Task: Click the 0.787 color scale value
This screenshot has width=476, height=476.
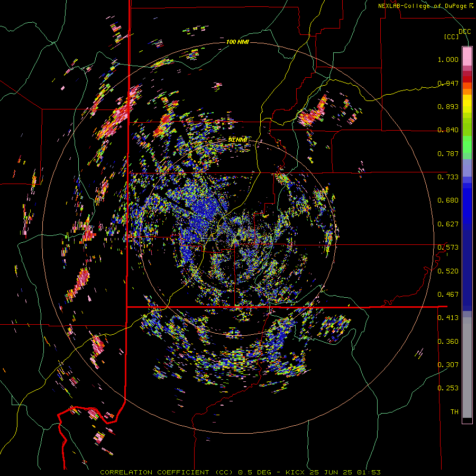Action: pyautogui.click(x=448, y=153)
